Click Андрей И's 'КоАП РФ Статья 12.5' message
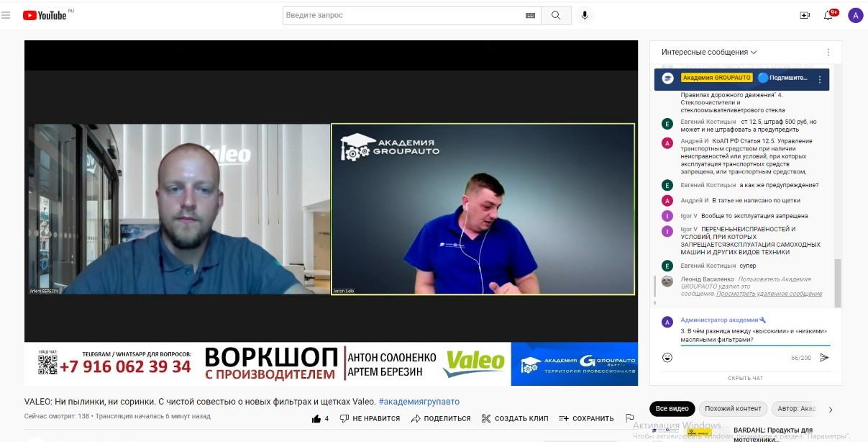Screen dimensions: 868x442 (x=748, y=156)
